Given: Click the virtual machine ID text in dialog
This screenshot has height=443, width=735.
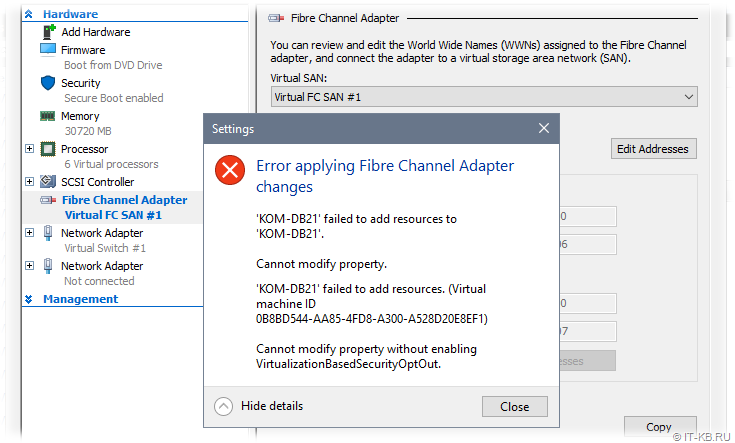Looking at the screenshot, I should [x=372, y=319].
